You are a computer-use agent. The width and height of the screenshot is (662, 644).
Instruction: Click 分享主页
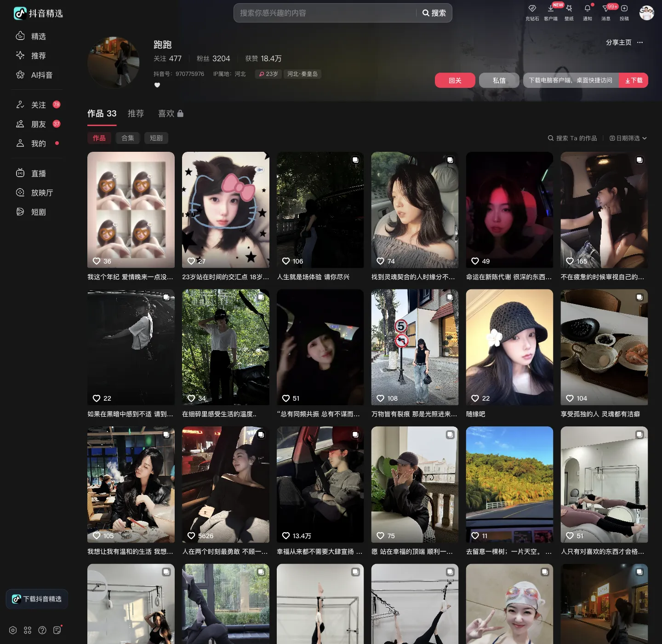tap(619, 42)
